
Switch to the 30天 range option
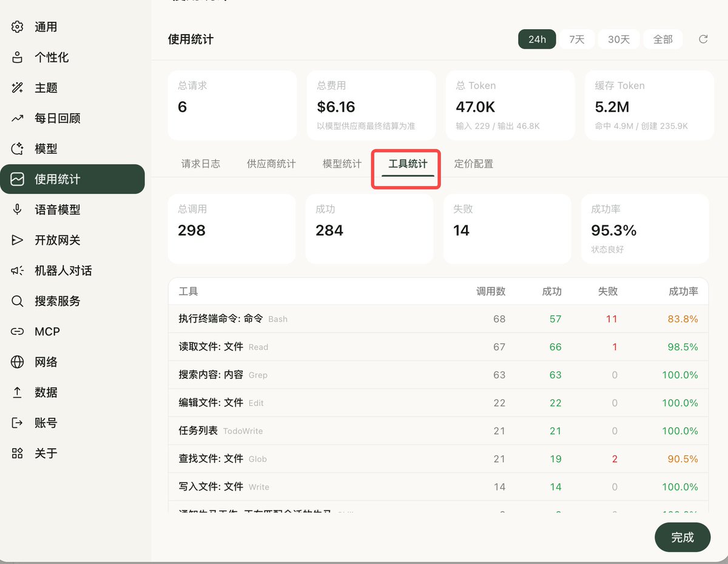619,38
